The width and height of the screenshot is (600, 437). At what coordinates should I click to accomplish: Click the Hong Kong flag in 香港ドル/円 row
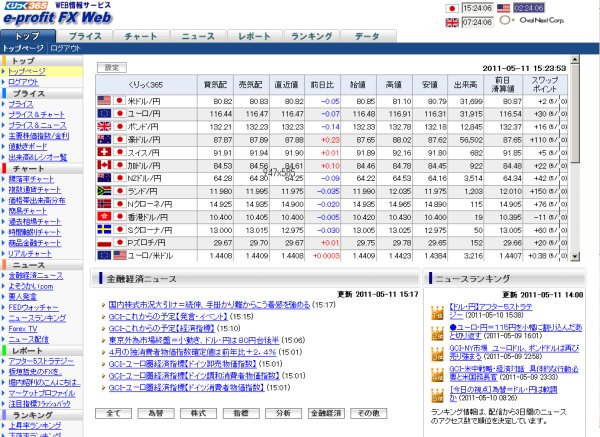coord(104,217)
